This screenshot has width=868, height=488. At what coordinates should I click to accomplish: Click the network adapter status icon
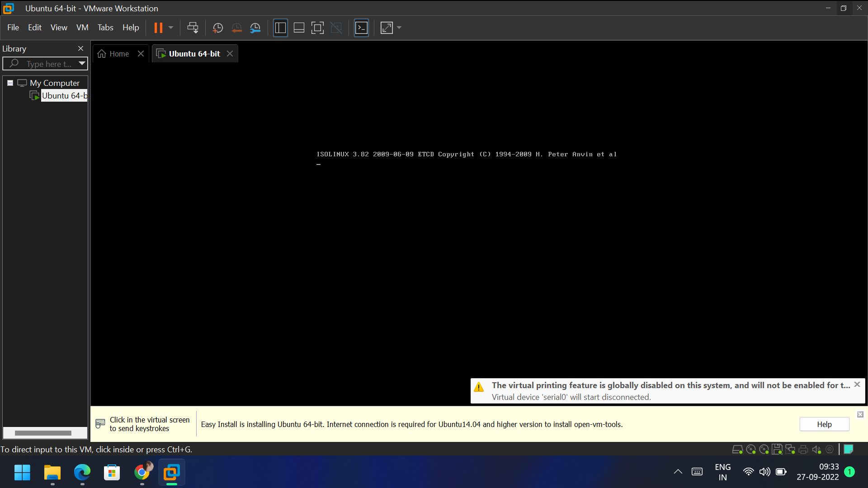(x=790, y=449)
